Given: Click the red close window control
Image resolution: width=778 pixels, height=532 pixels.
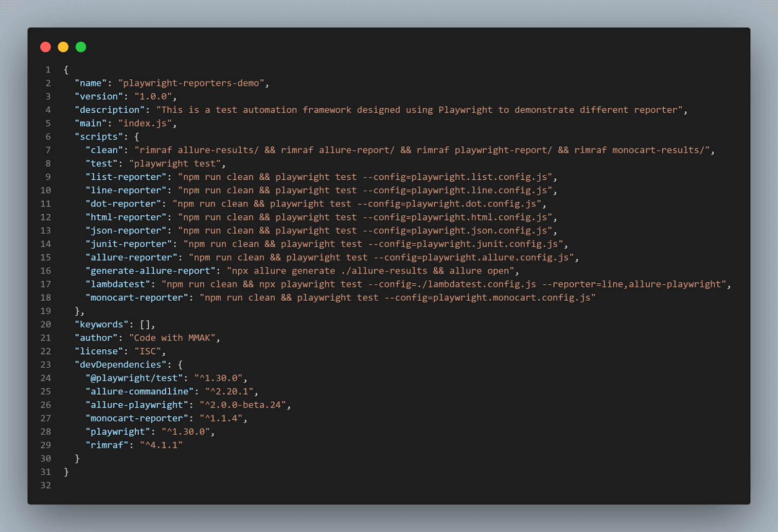Looking at the screenshot, I should coord(46,47).
